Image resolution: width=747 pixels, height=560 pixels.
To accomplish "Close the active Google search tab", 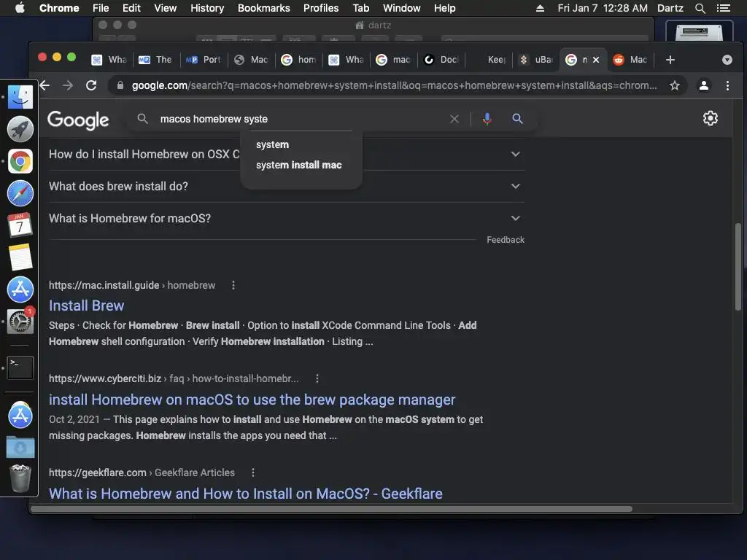I will pos(595,60).
